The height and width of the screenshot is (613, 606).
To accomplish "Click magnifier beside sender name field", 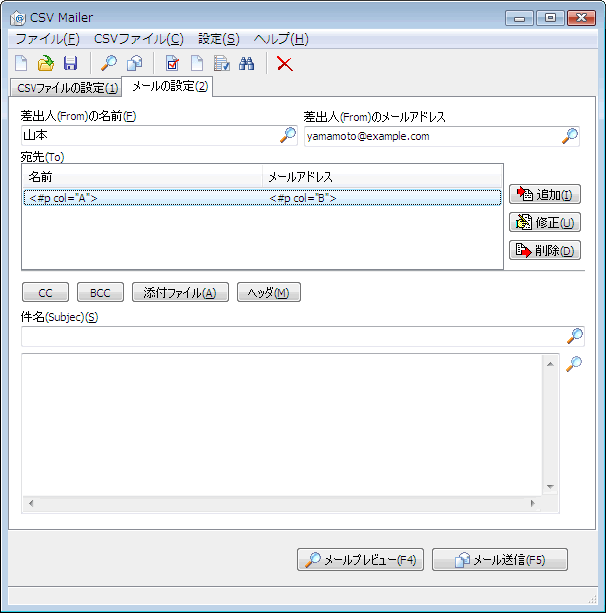I will pos(288,136).
